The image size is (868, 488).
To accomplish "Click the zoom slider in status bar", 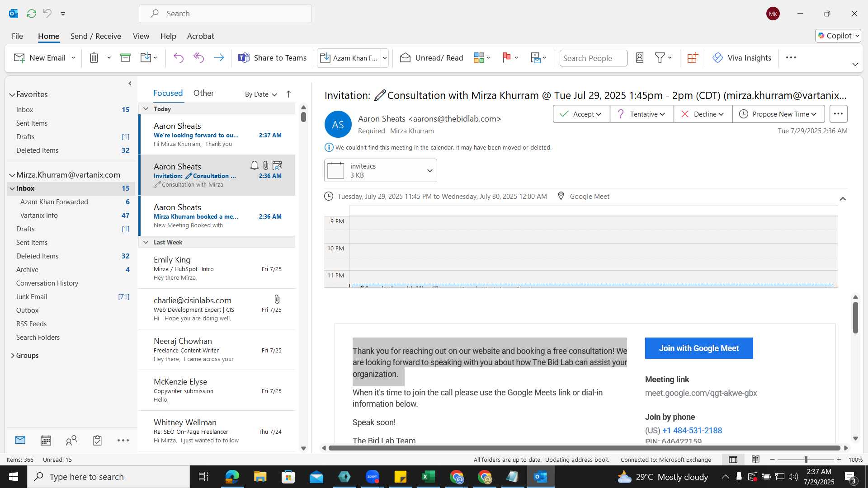I will click(806, 460).
